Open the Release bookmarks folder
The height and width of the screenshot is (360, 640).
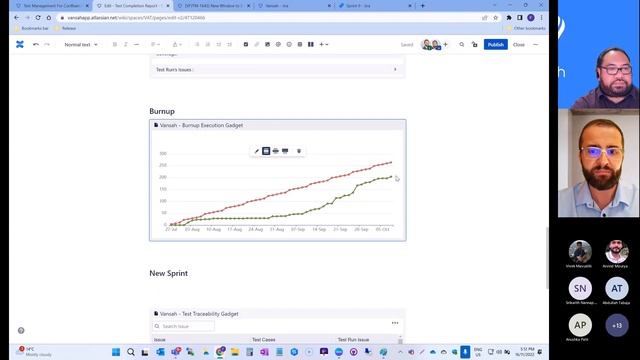tap(65, 29)
